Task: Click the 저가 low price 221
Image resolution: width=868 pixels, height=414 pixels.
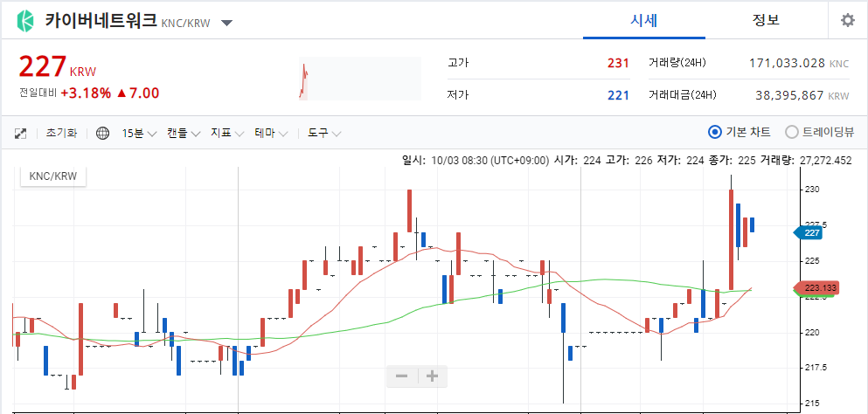Action: (618, 95)
